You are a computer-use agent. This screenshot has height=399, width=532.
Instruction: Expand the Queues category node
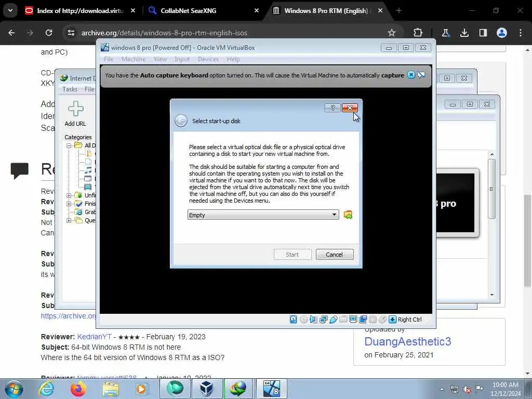click(69, 220)
